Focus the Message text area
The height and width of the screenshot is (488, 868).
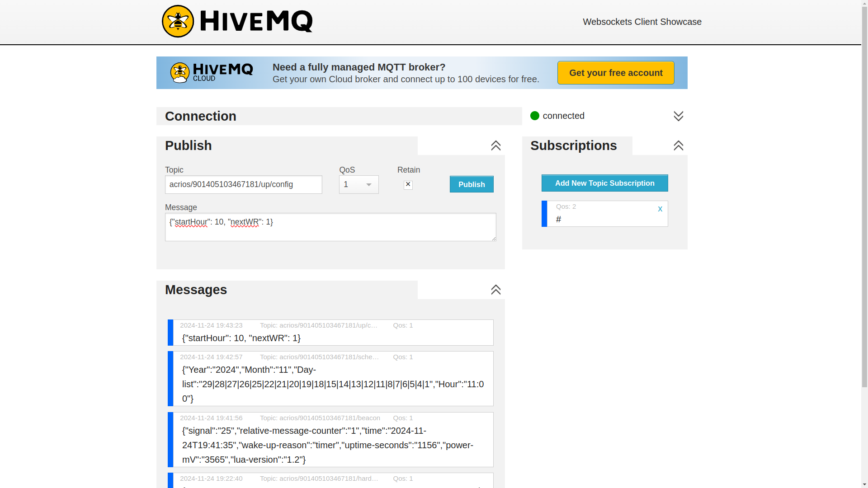pyautogui.click(x=330, y=227)
